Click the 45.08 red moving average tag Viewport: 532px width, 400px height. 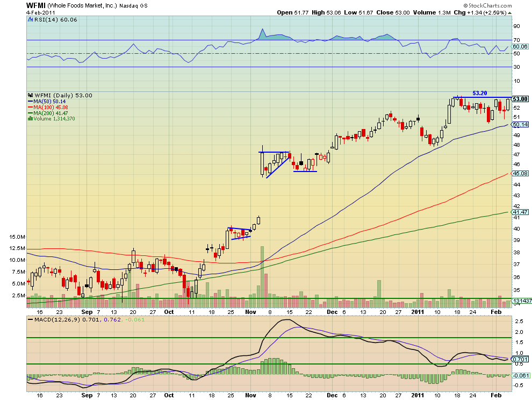pos(520,174)
